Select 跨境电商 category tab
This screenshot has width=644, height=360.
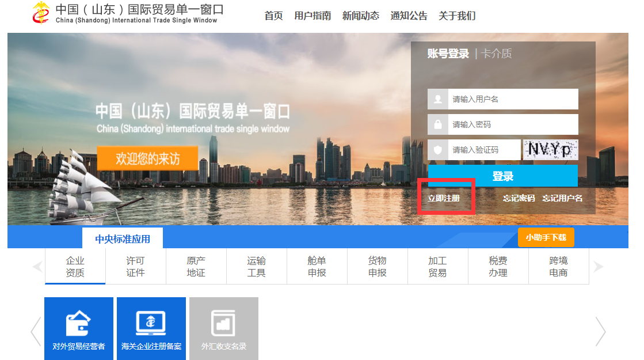click(x=559, y=266)
